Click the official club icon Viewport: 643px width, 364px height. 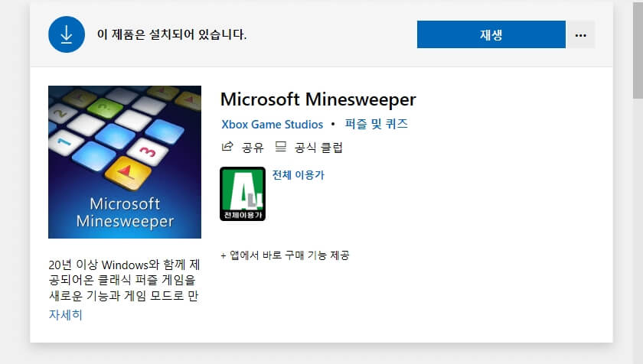[280, 147]
